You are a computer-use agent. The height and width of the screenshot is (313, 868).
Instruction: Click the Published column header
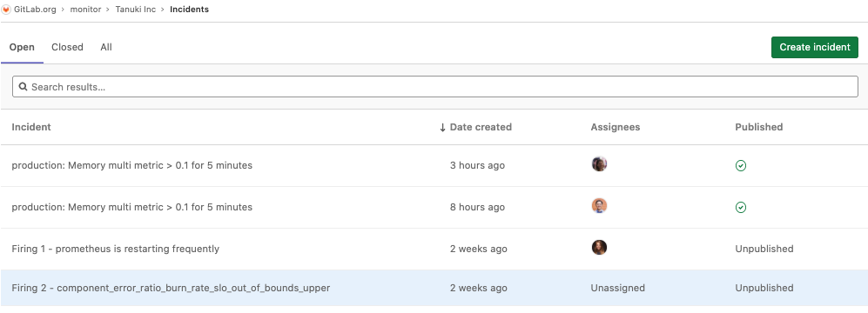[759, 127]
